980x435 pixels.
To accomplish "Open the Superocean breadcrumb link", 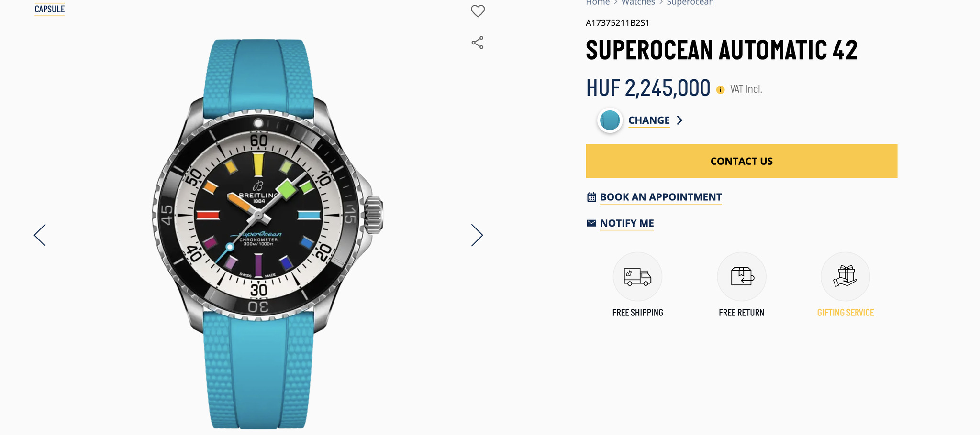I will click(x=690, y=3).
